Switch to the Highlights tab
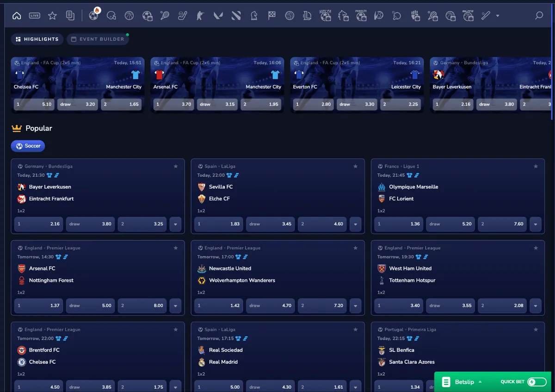Image resolution: width=555 pixels, height=392 pixels. (37, 39)
